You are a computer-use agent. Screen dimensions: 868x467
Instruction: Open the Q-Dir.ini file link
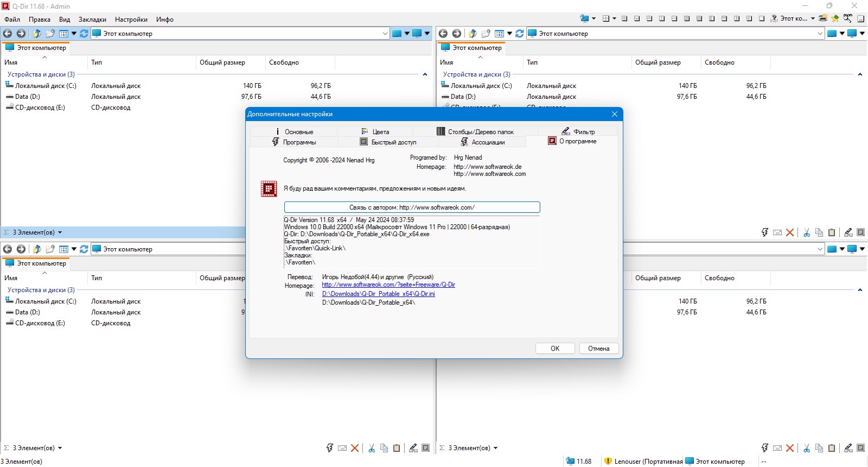[x=379, y=294]
